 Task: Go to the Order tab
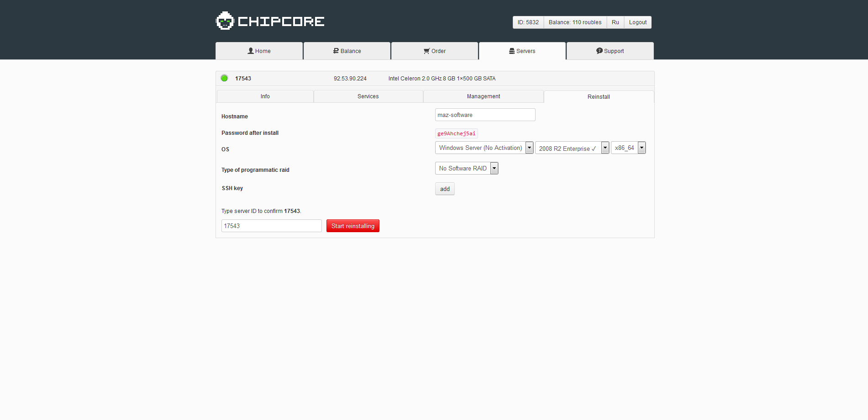[435, 51]
